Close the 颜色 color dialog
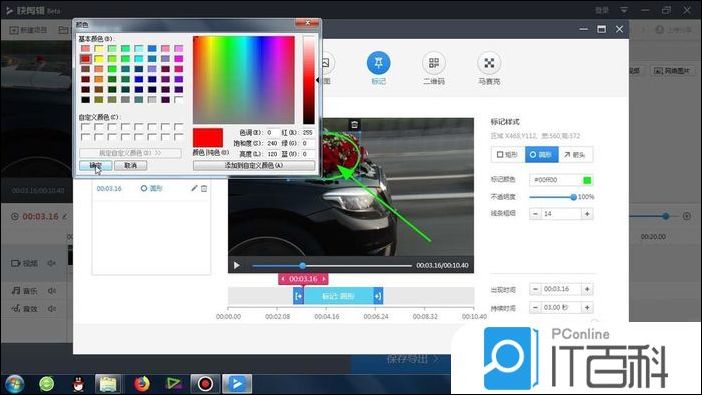 click(x=308, y=23)
